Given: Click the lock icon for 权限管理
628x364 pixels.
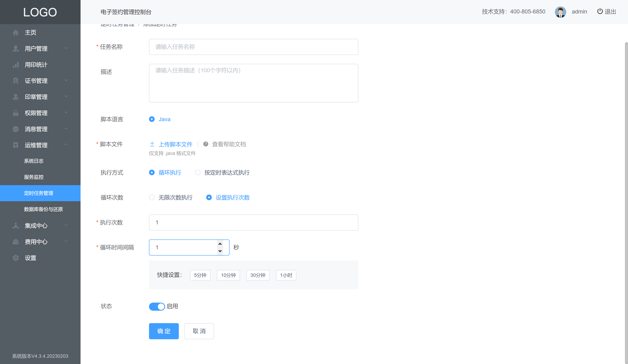Looking at the screenshot, I should pos(16,113).
